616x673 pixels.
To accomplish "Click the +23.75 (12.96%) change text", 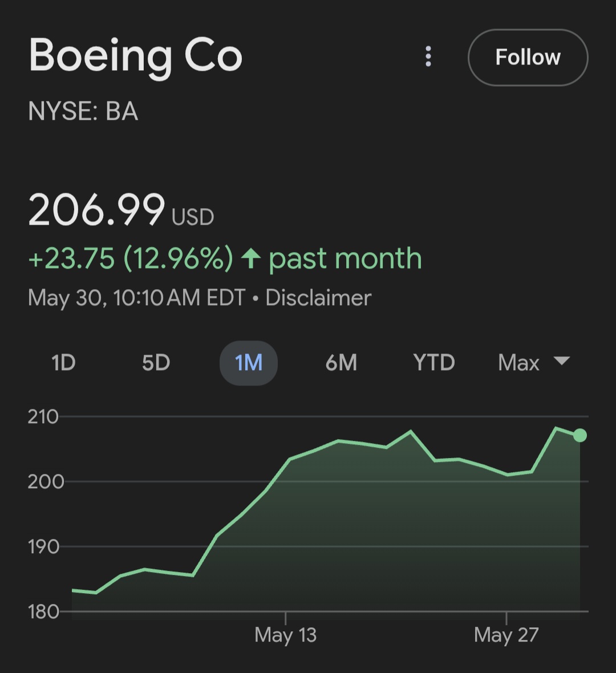I will click(131, 259).
